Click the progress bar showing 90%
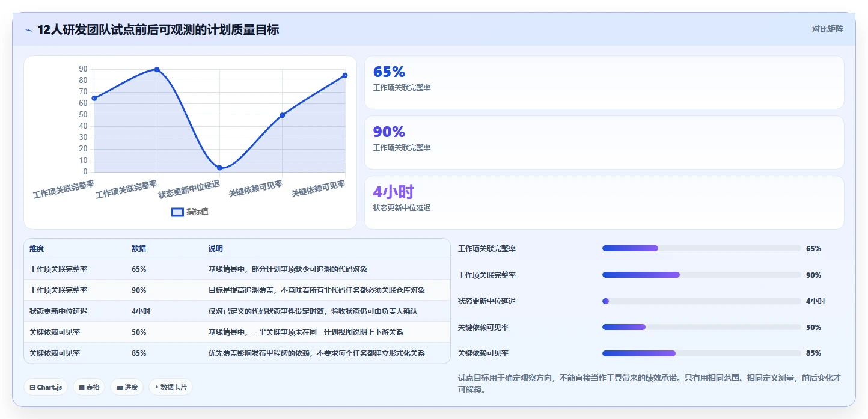 pyautogui.click(x=701, y=275)
